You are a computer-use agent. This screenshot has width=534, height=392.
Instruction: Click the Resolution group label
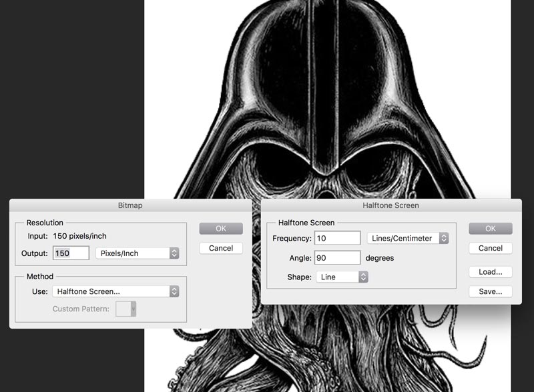coord(45,223)
